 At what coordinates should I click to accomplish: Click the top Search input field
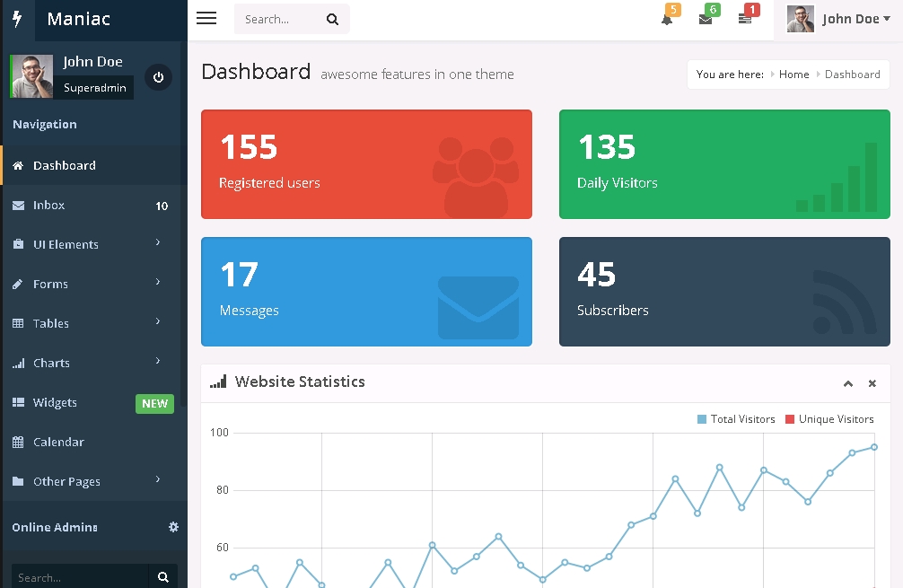276,19
